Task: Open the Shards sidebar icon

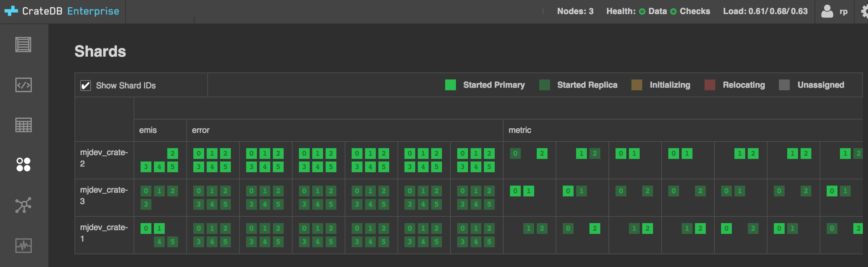Action: pyautogui.click(x=23, y=165)
